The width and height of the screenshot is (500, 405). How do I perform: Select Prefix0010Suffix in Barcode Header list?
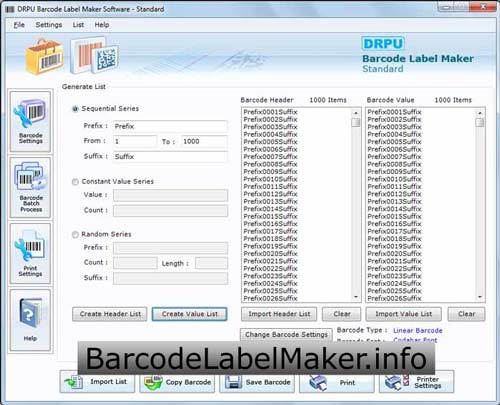[x=270, y=179]
